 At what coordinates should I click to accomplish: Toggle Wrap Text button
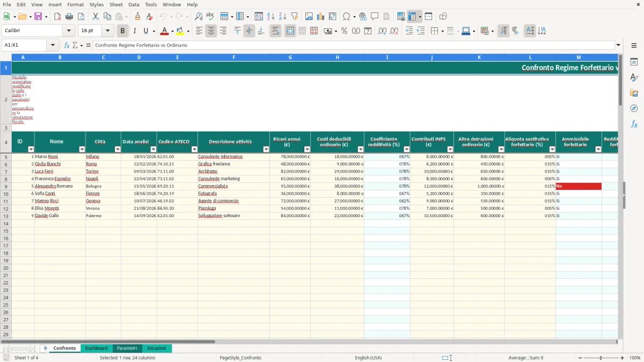275,31
